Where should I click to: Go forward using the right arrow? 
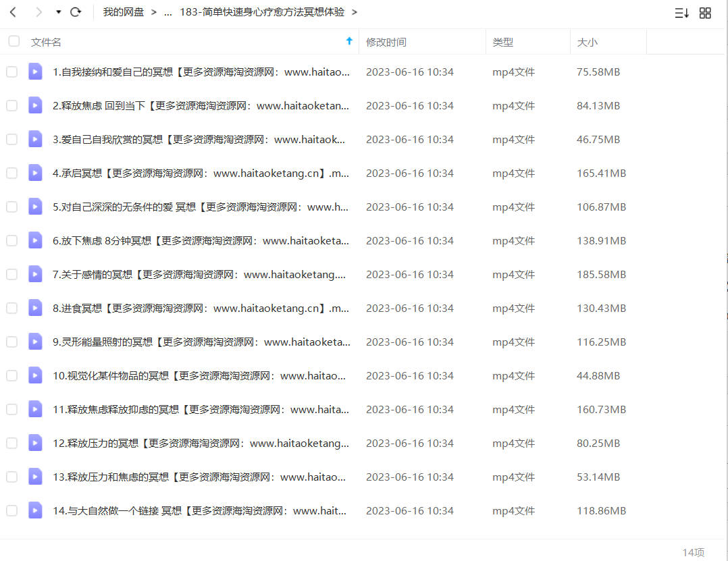coord(38,12)
